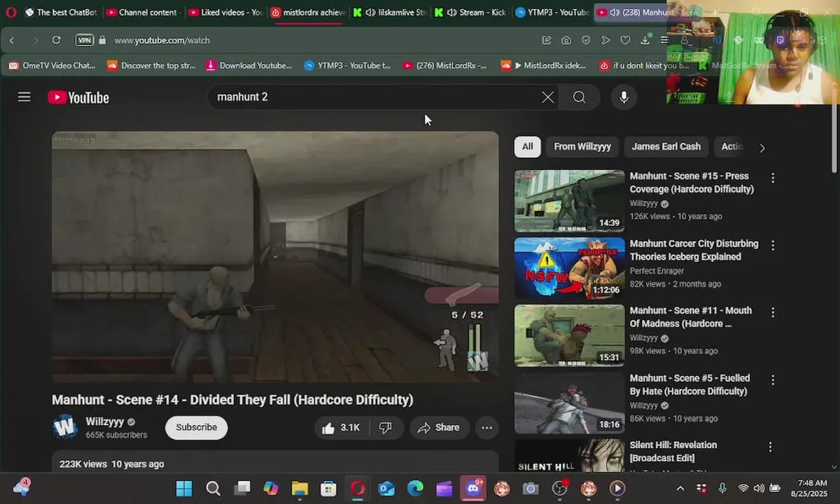Open Microsoft Store from taskbar
Viewport: 840px width, 504px height.
pos(328,488)
